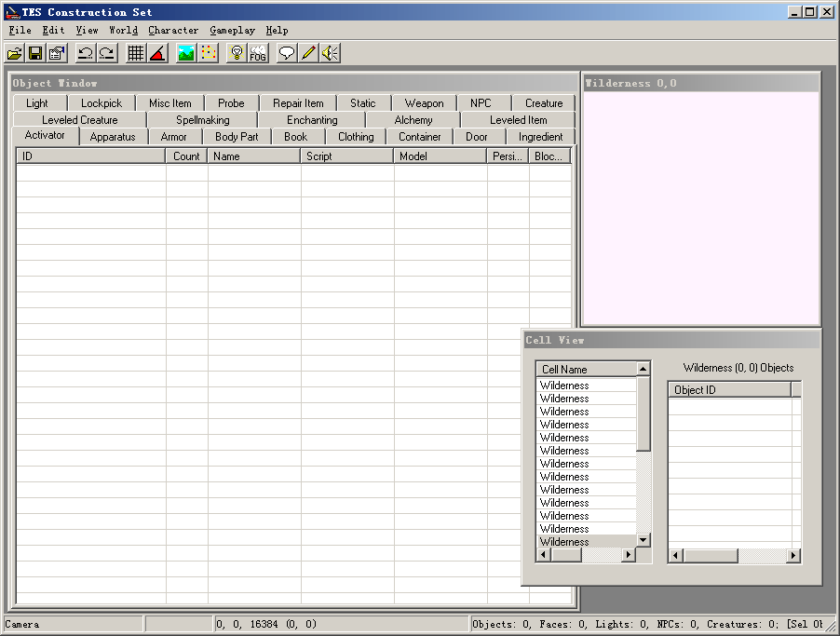Viewport: 840px width, 636px height.
Task: Click the Bloc... column header
Action: pos(549,156)
